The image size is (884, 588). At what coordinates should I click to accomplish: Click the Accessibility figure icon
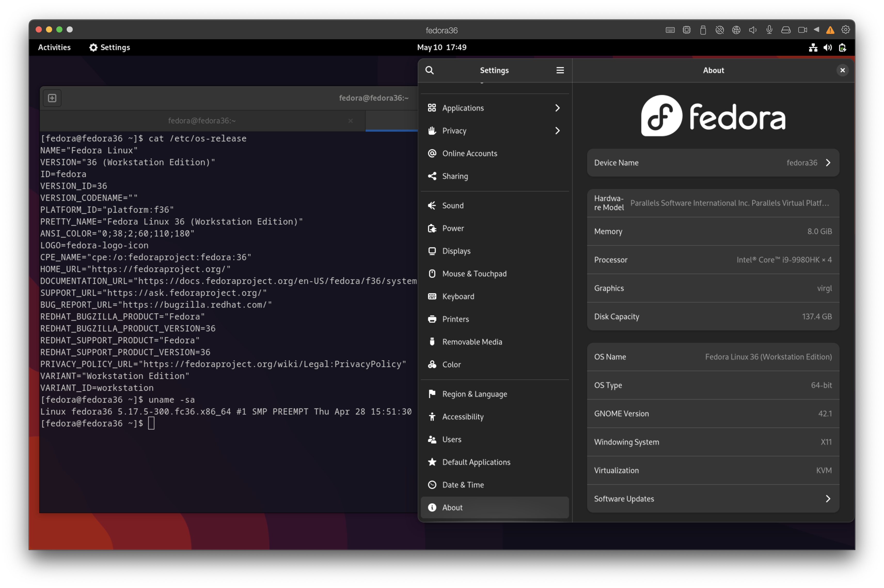tap(432, 417)
